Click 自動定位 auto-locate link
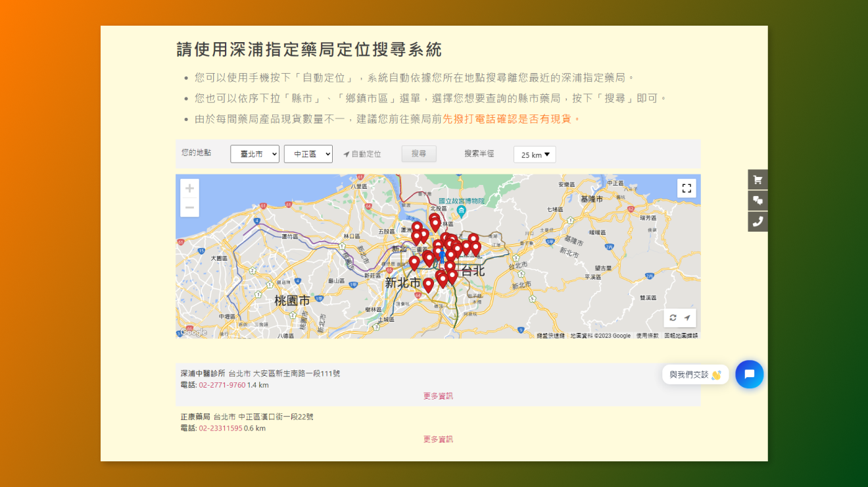Viewport: 868px width, 487px height. (362, 154)
